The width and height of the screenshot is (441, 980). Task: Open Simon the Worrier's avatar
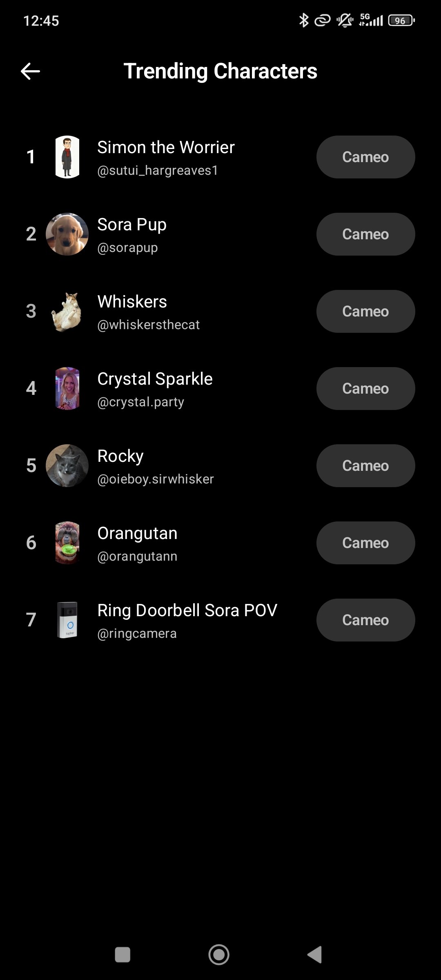click(67, 157)
